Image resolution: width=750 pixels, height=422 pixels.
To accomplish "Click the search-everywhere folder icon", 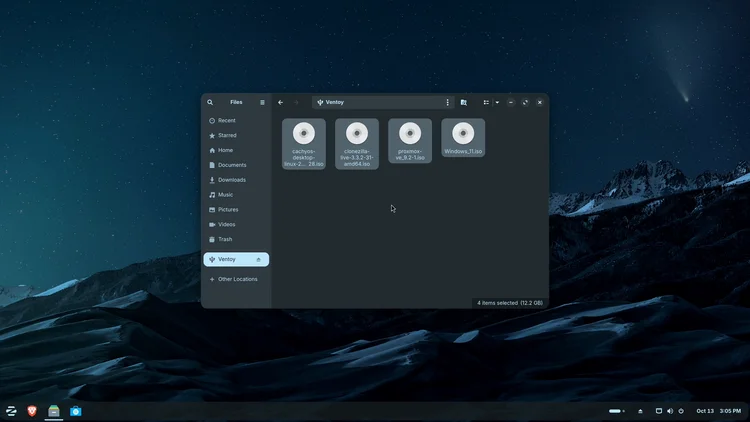I will pyautogui.click(x=463, y=102).
